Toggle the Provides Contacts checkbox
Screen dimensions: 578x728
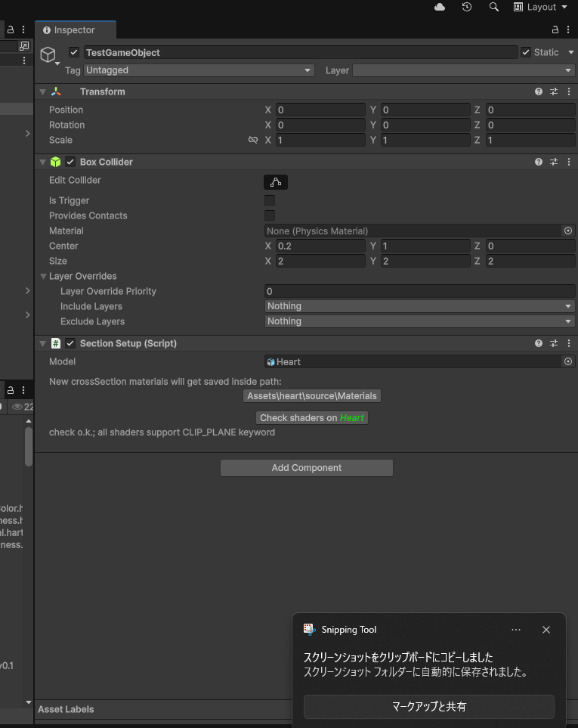point(270,215)
